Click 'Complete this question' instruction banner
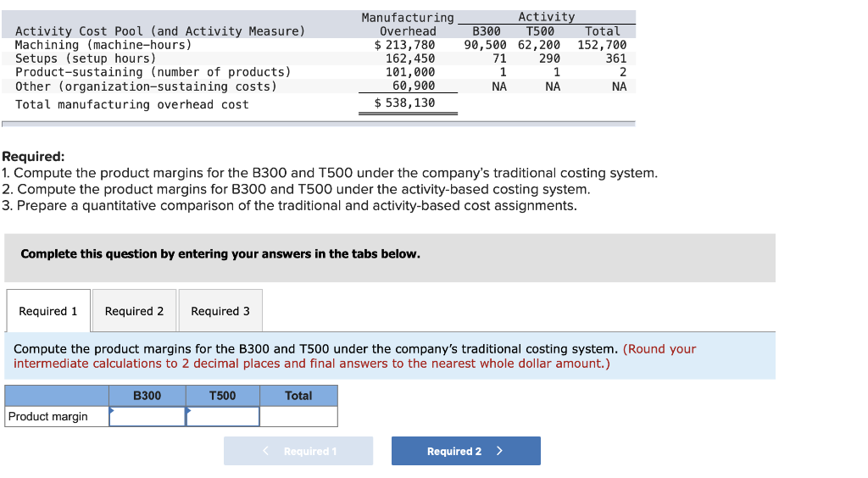 (390, 258)
